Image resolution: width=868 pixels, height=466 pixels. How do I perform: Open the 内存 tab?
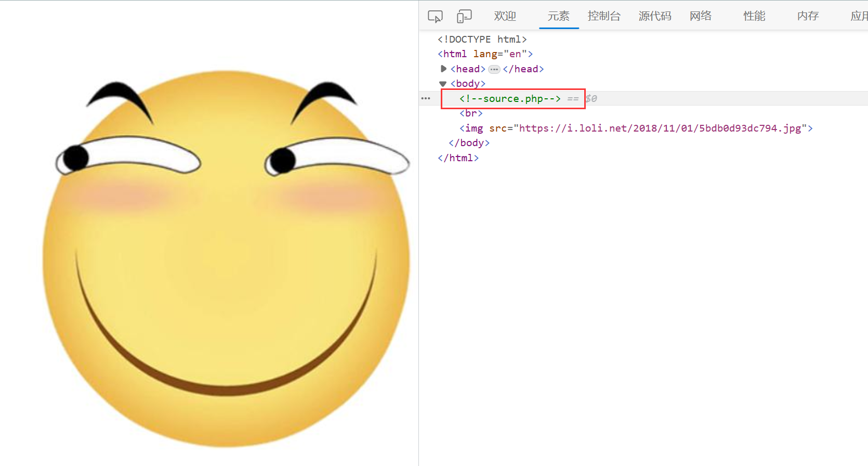(x=808, y=16)
